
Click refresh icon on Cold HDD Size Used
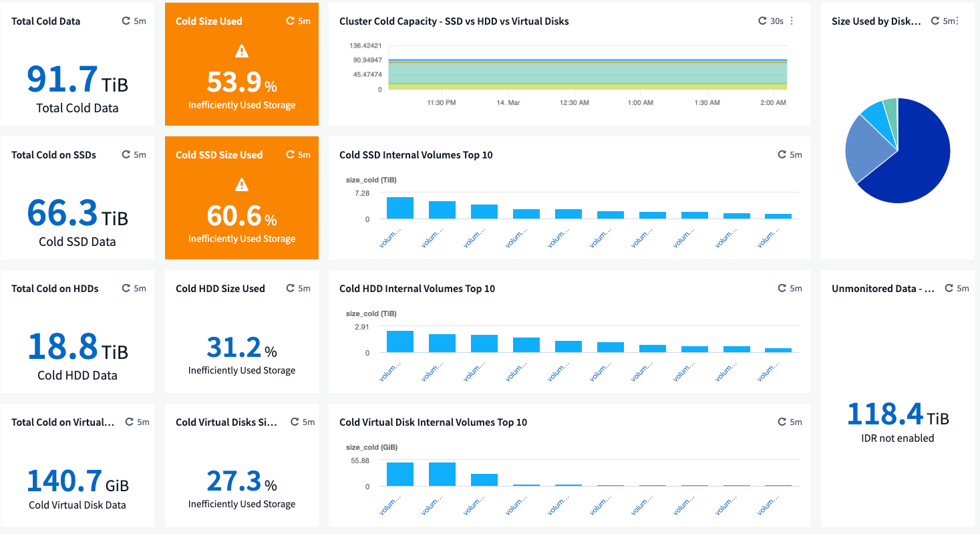[x=291, y=289]
